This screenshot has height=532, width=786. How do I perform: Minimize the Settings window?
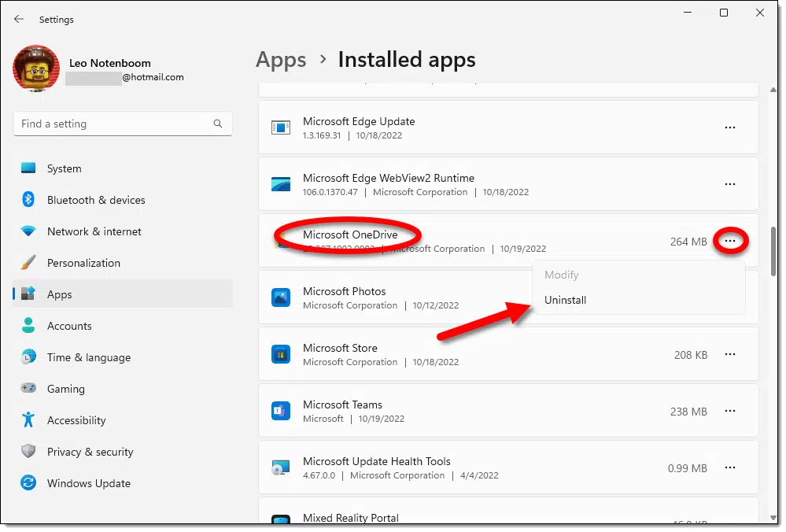pyautogui.click(x=688, y=13)
